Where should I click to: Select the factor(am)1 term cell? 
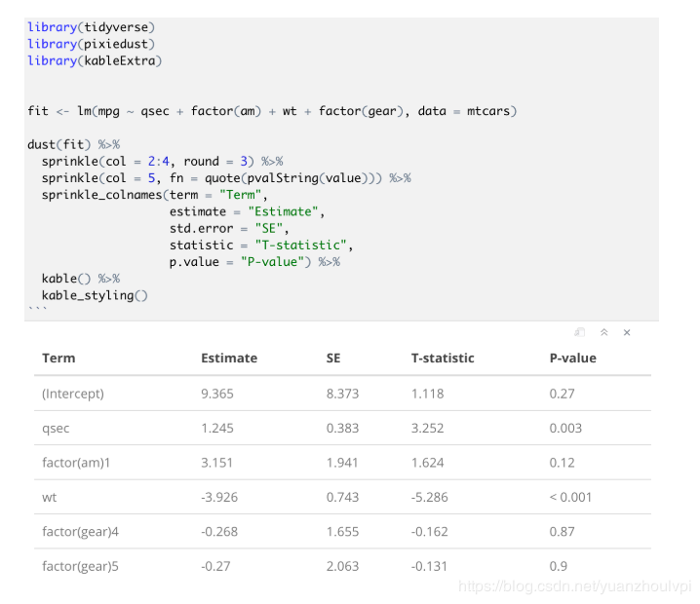click(76, 463)
